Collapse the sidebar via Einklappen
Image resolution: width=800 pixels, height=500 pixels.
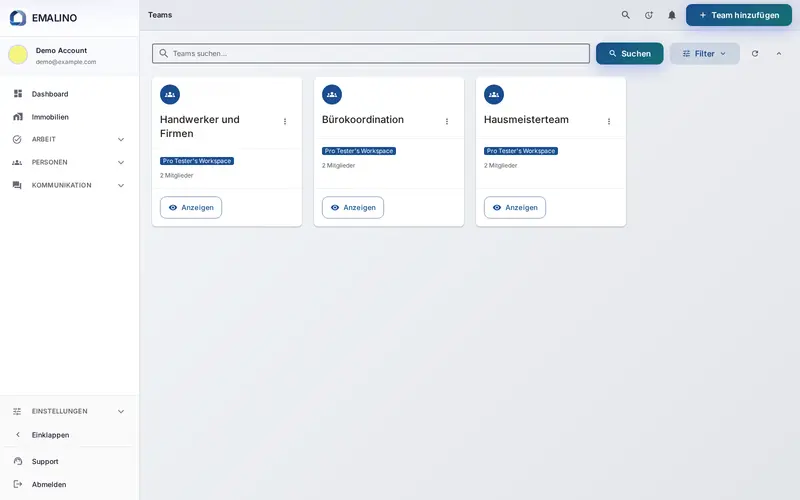[x=69, y=435]
